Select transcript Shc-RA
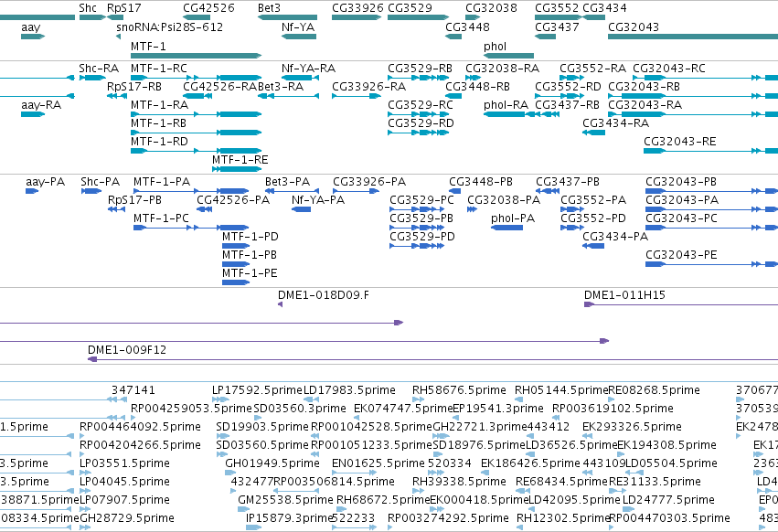The height and width of the screenshot is (532, 778). (x=92, y=78)
